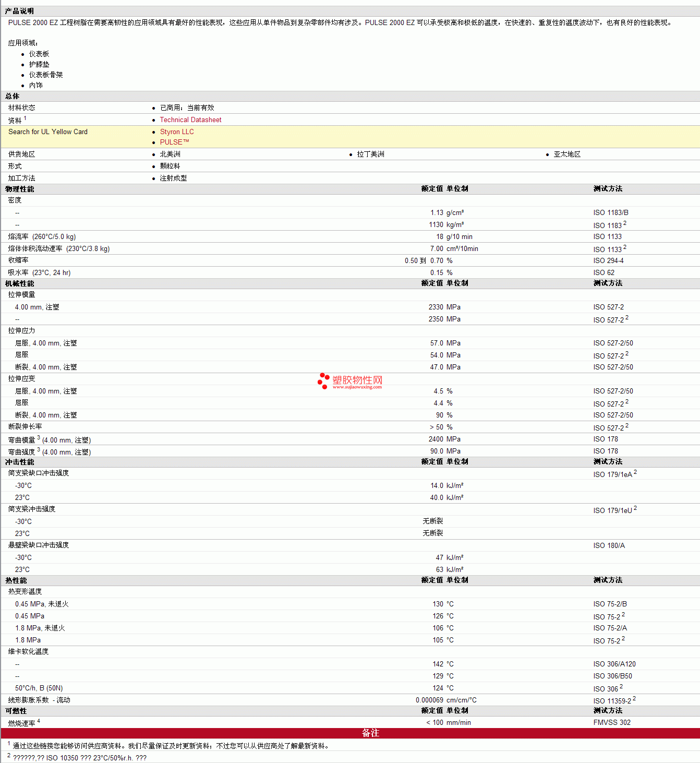Select the tensile stress value 54.0
700x763 pixels.
click(x=437, y=355)
